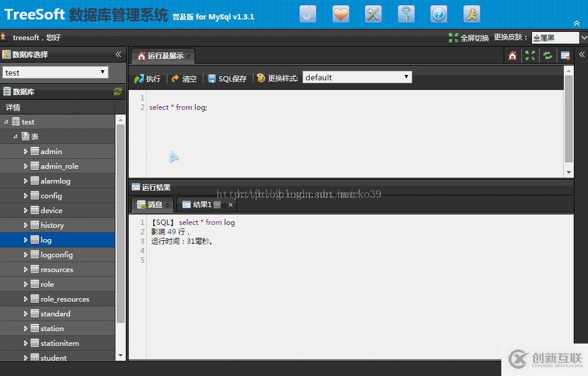Switch to the 运行及展示 tab

163,56
